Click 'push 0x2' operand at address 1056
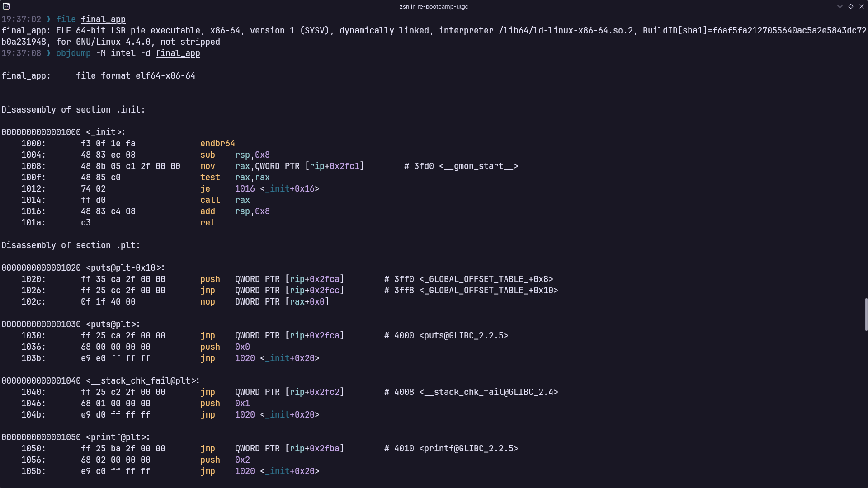The image size is (868, 488). (x=242, y=460)
